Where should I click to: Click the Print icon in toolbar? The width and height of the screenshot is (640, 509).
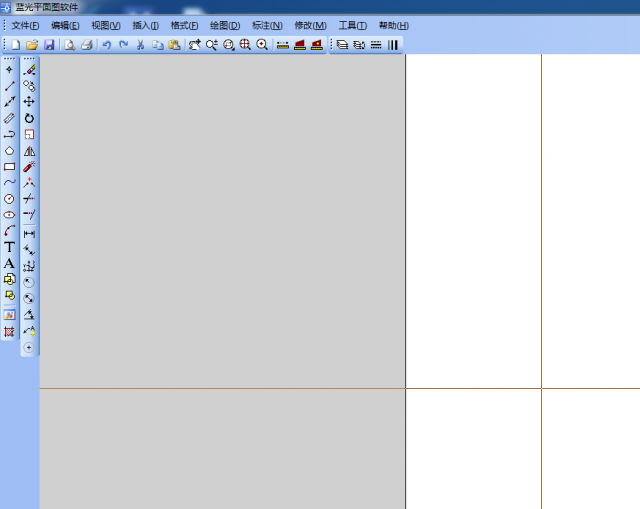pyautogui.click(x=86, y=45)
